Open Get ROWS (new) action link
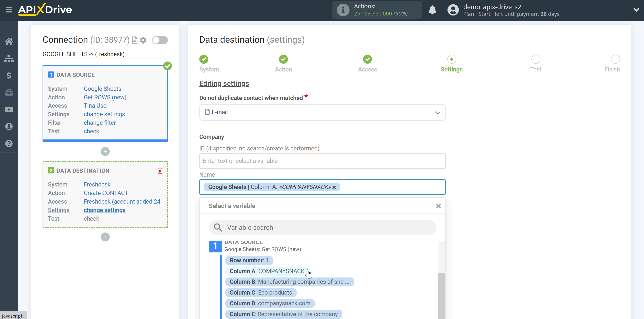 [x=105, y=97]
